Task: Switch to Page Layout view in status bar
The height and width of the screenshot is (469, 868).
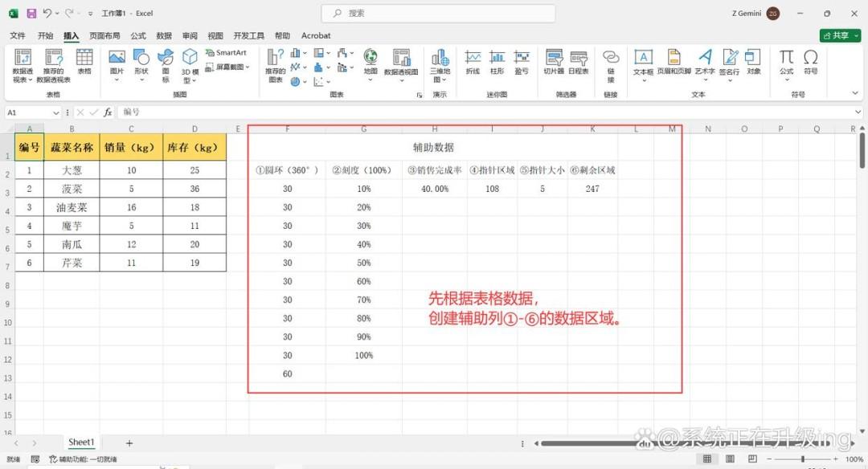Action: pos(730,459)
